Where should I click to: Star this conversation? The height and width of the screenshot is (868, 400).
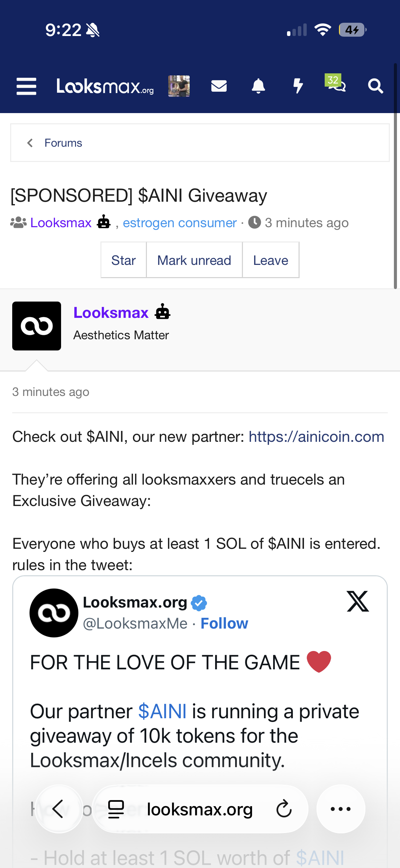pos(123,260)
